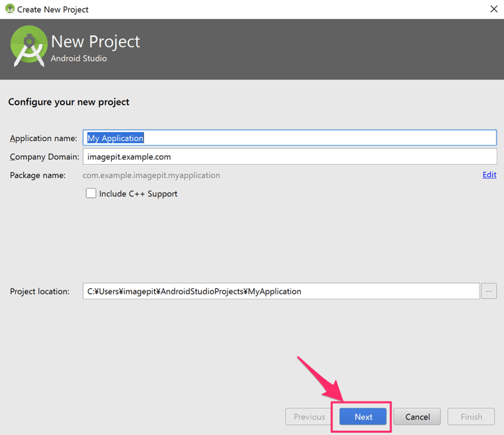
Task: Select the Project location path field
Action: coord(281,291)
